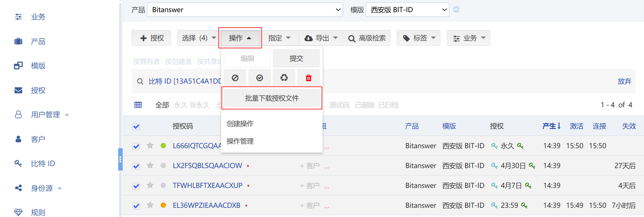
Task: Star the L666IQTCGQAA row
Action: point(150,145)
